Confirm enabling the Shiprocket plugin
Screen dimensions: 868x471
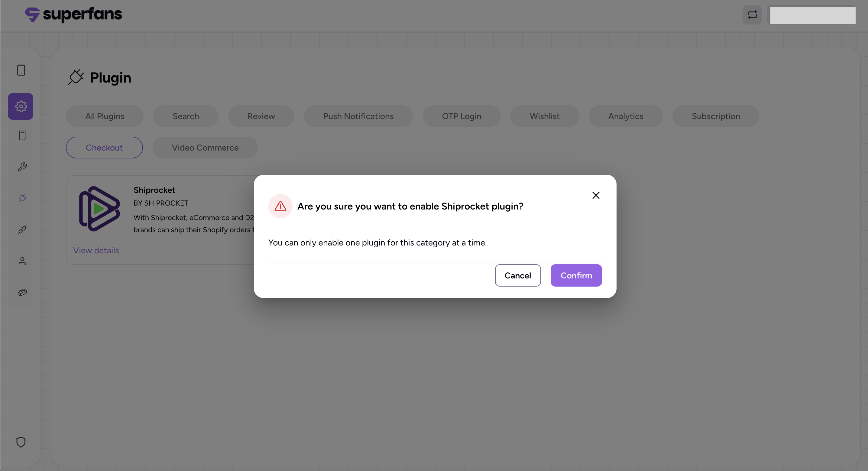point(576,275)
